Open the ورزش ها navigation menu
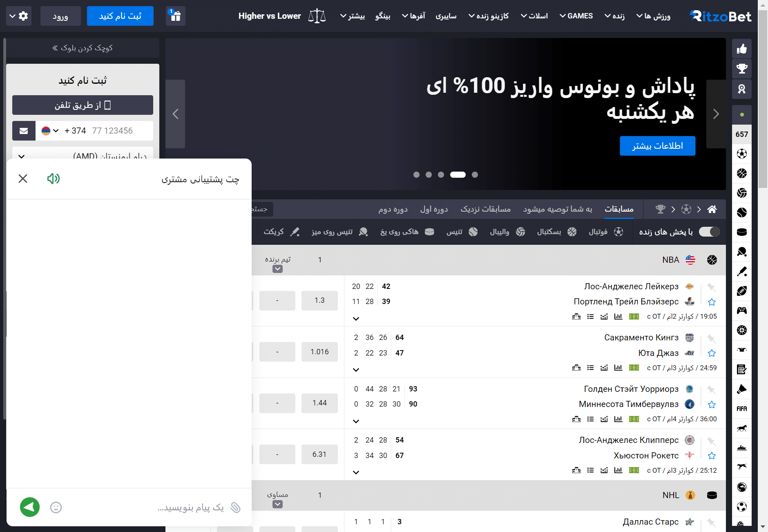The width and height of the screenshot is (768, 532). click(653, 16)
